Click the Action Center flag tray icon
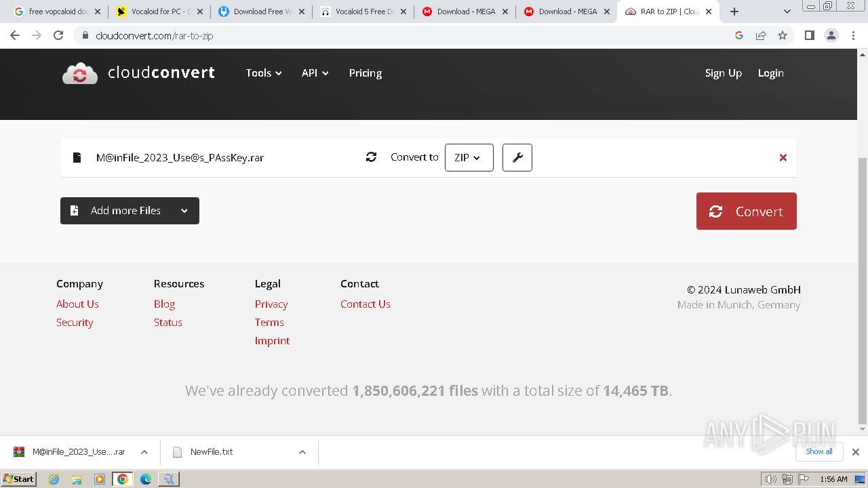The image size is (868, 488). [x=803, y=479]
